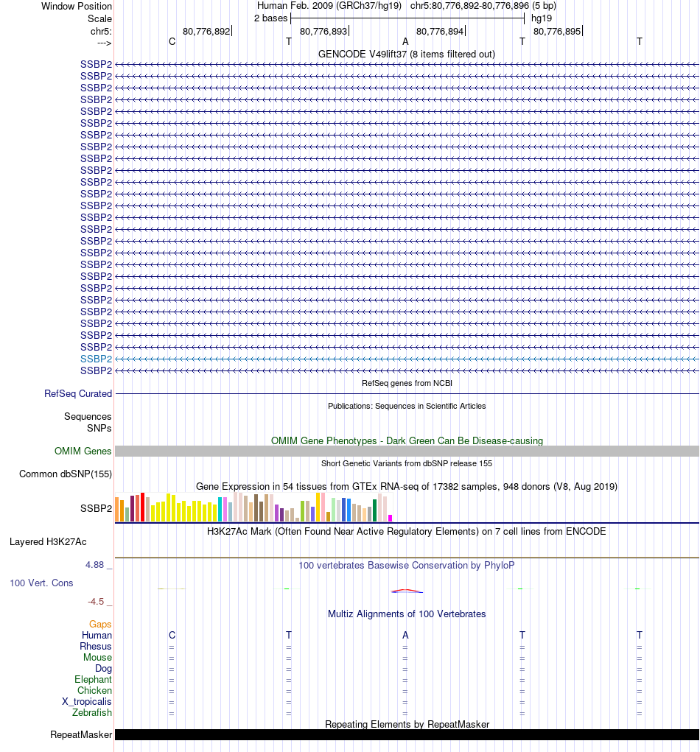Click base C in the top ruler
Viewport: 700px width, 752px height.
point(172,42)
